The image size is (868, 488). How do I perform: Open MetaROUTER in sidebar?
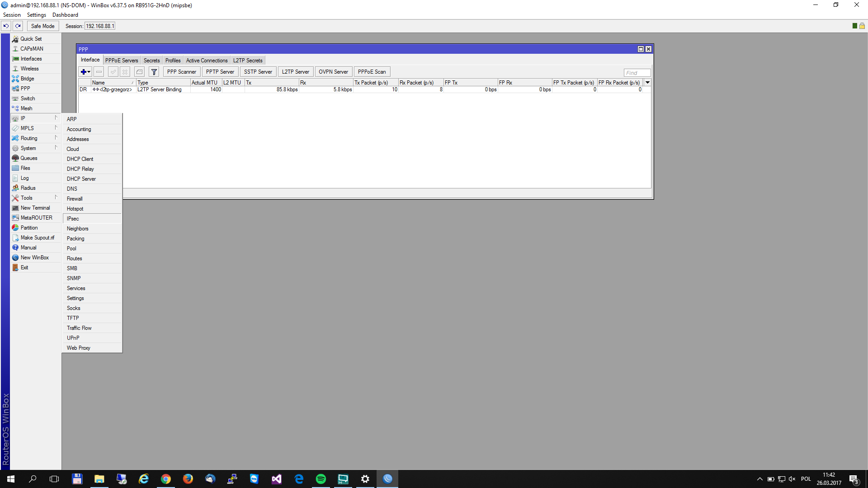click(x=36, y=218)
